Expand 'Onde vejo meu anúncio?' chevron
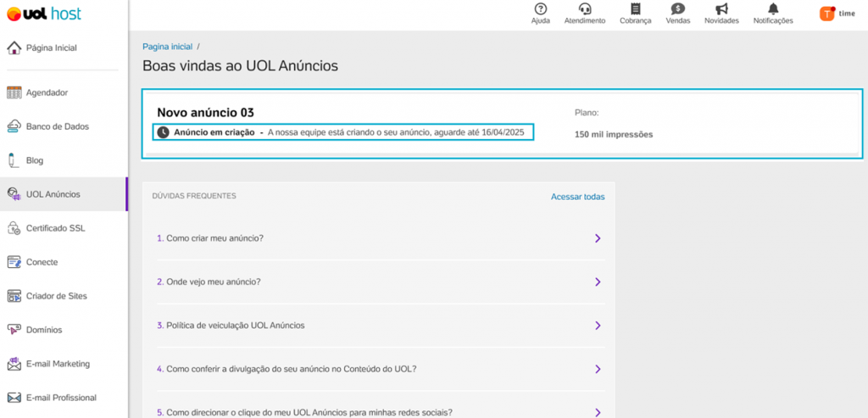868x418 pixels. [x=598, y=281]
